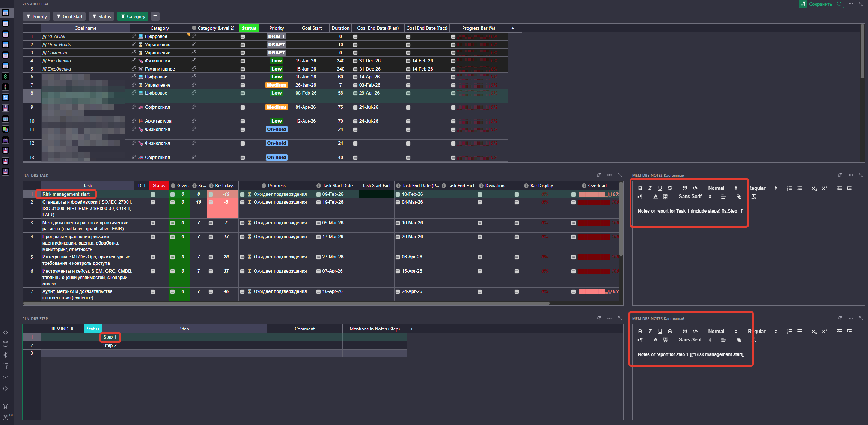Click the blue sync sidebar icon
The image size is (868, 425).
[x=5, y=98]
